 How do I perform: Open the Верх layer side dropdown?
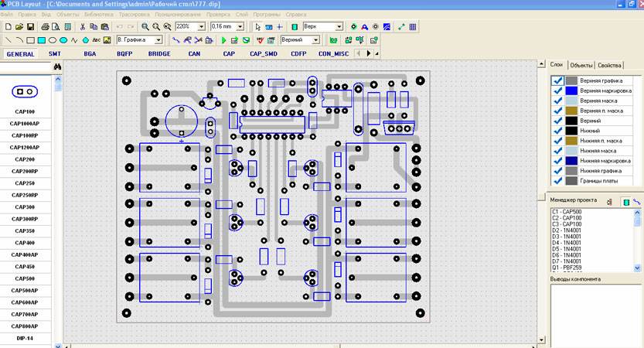[339, 27]
